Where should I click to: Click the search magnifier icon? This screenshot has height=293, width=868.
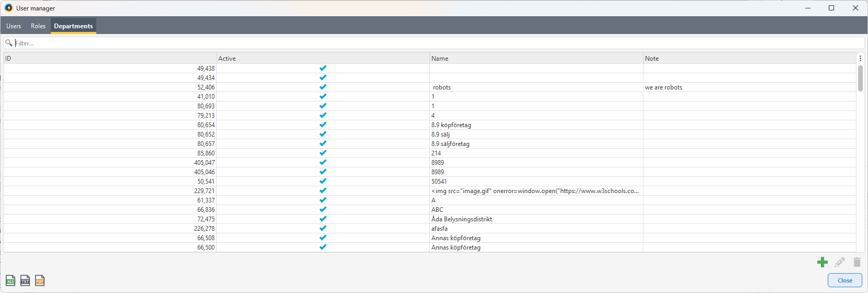coord(9,43)
